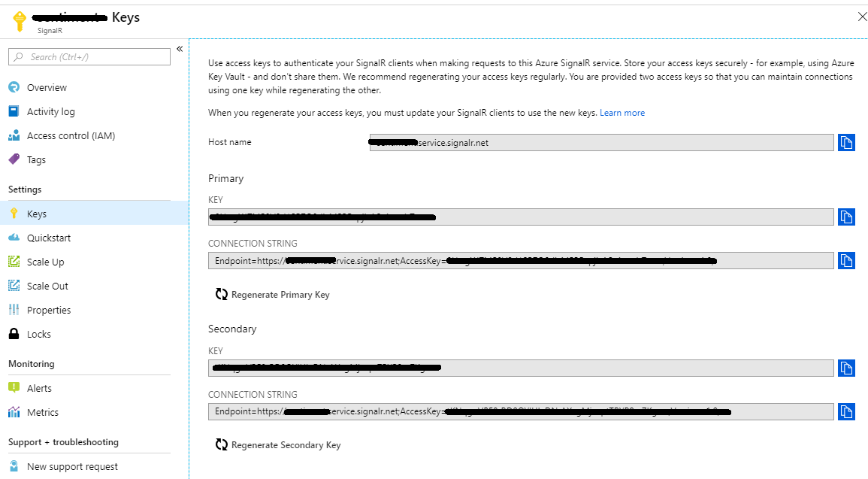The width and height of the screenshot is (868, 479).
Task: Click the Access control (IAM) icon
Action: 14,135
